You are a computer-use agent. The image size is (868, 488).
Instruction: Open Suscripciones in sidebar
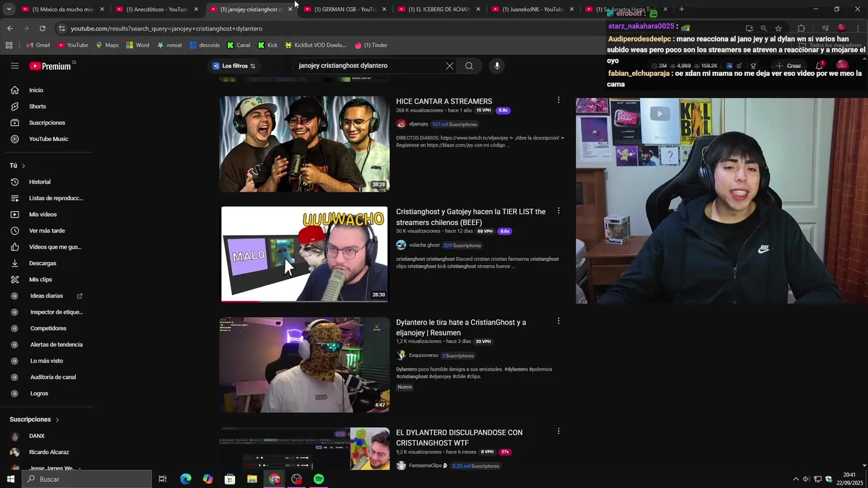(x=47, y=123)
